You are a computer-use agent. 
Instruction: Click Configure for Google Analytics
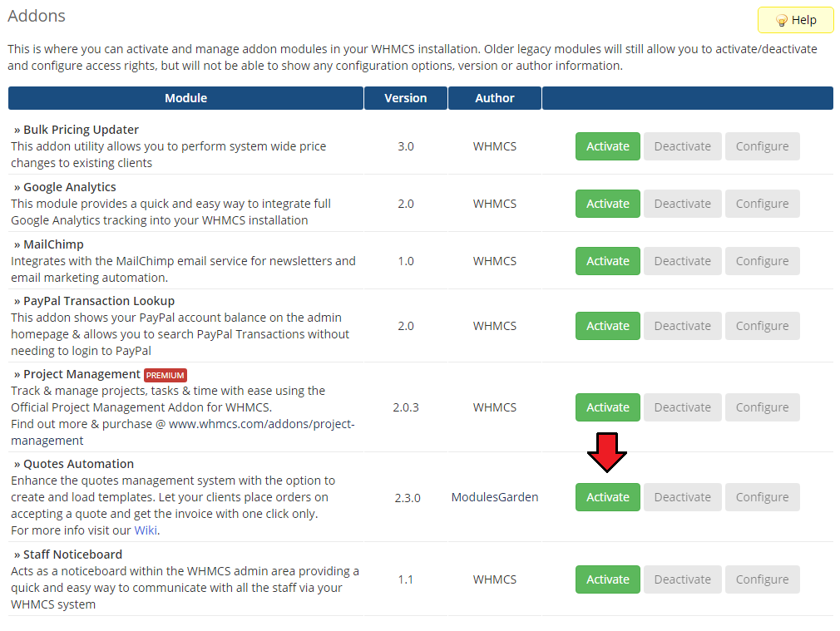(x=763, y=204)
